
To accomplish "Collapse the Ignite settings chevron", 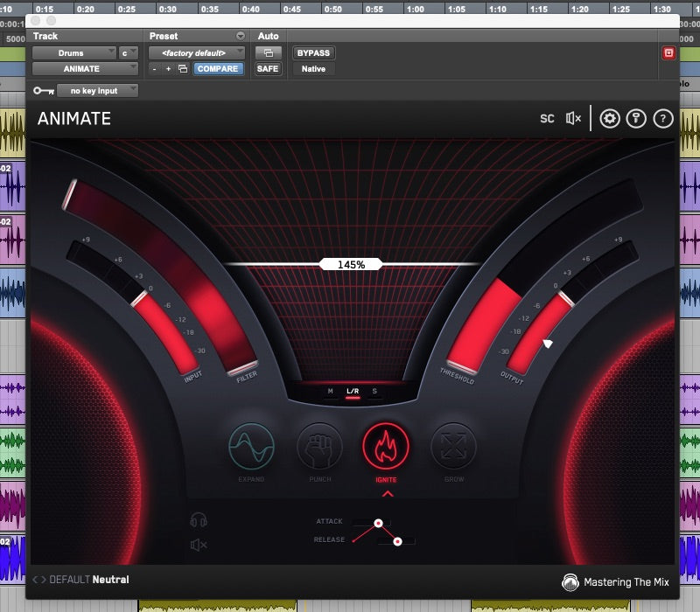I will point(388,494).
